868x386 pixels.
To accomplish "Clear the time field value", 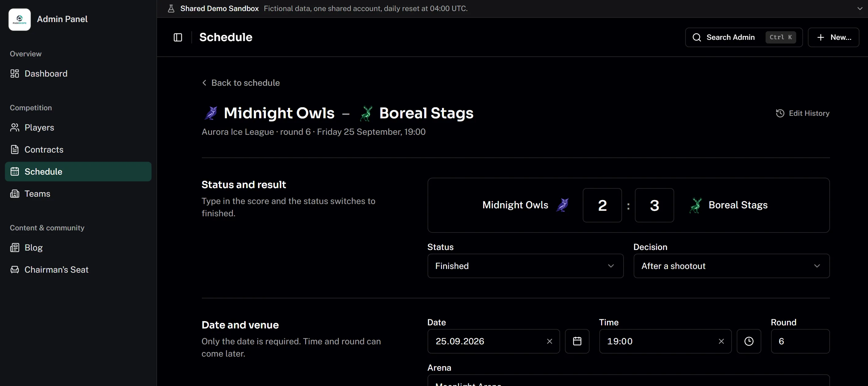I will click(721, 341).
